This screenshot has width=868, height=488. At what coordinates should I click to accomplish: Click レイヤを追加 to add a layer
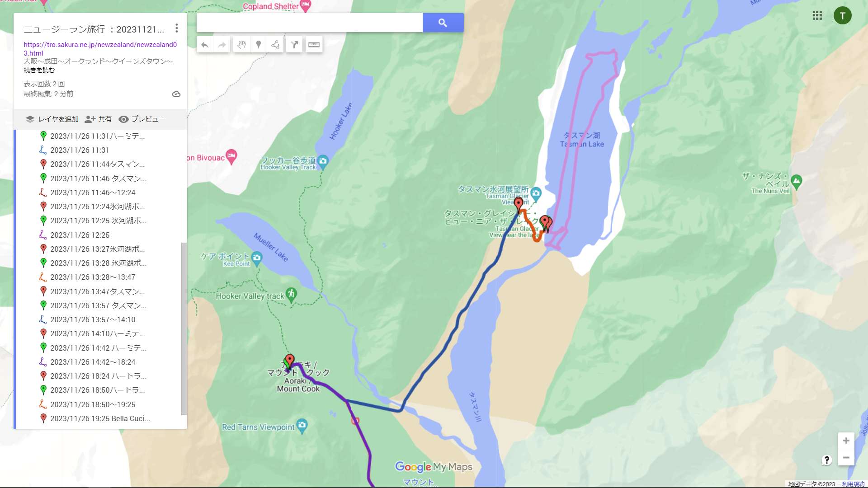point(52,119)
